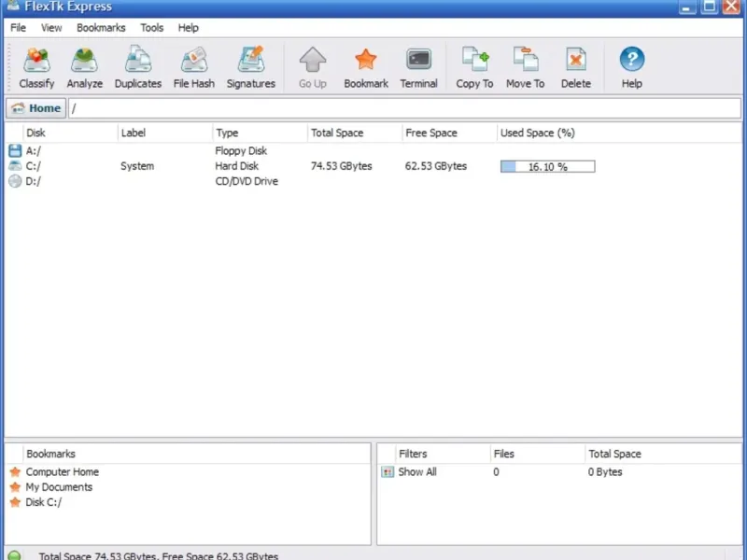Open the Signatures tool

tap(251, 67)
